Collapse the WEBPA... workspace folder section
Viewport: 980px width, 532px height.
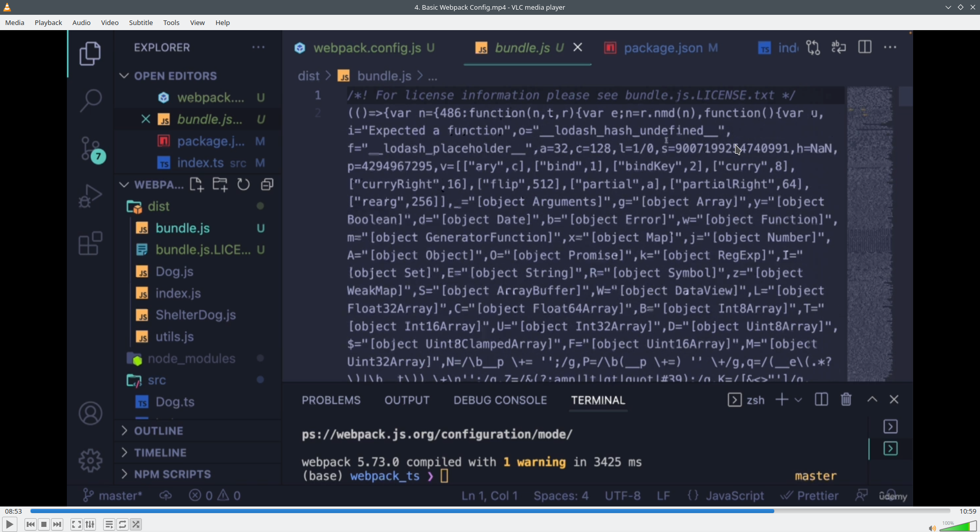click(124, 184)
